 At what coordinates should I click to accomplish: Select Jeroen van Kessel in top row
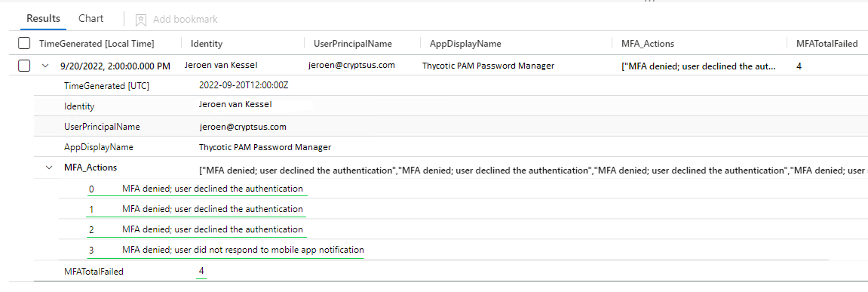220,66
